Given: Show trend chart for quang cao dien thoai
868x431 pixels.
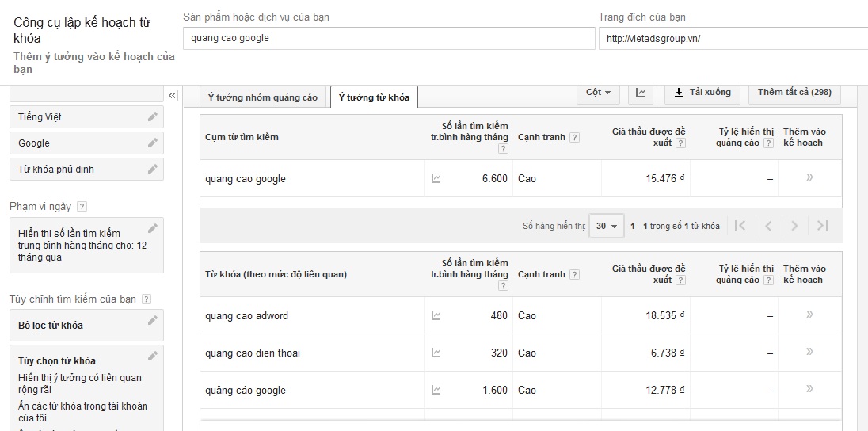Looking at the screenshot, I should pyautogui.click(x=436, y=353).
